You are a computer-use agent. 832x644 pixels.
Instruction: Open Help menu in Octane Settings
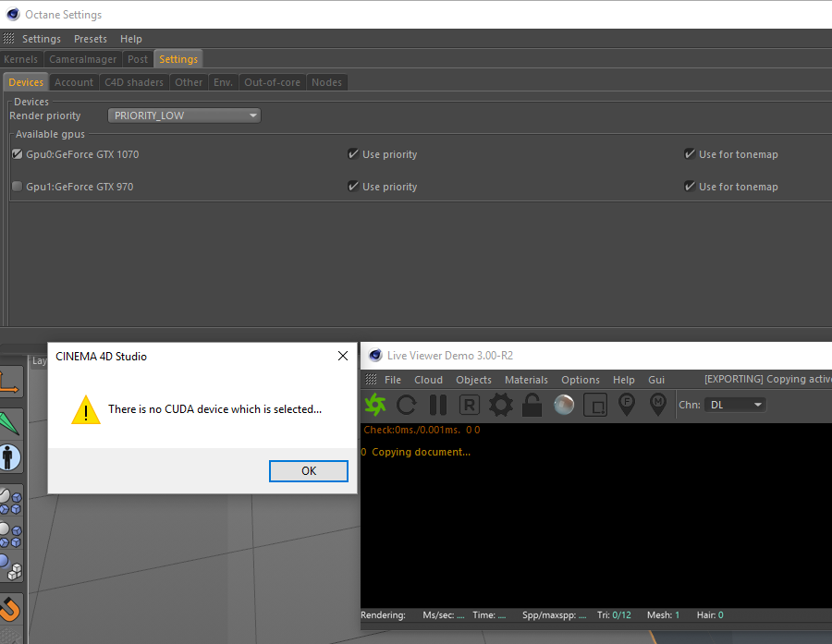[x=130, y=39]
